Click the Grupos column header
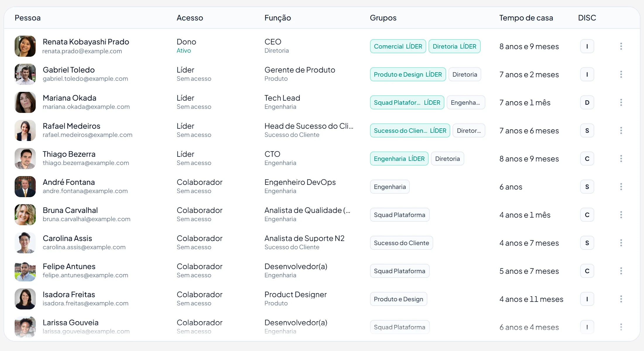Image resolution: width=644 pixels, height=351 pixels. pyautogui.click(x=383, y=18)
